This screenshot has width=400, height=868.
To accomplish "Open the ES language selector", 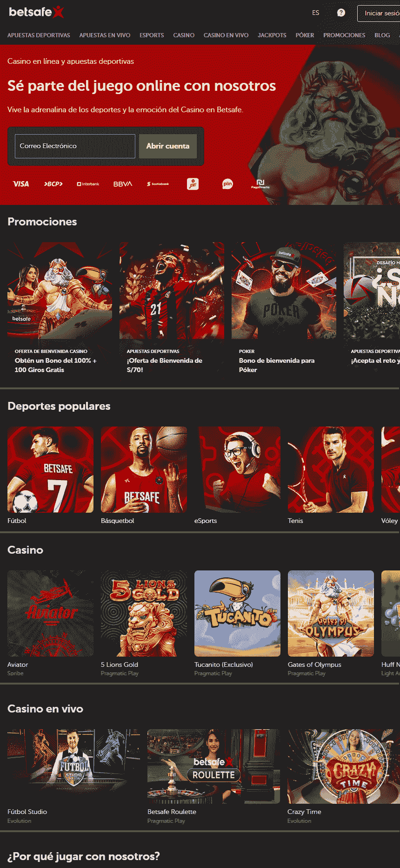I will (x=316, y=13).
